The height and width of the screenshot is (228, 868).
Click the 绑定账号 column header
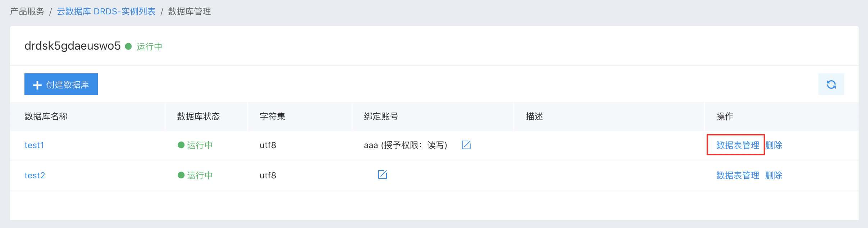click(x=381, y=117)
